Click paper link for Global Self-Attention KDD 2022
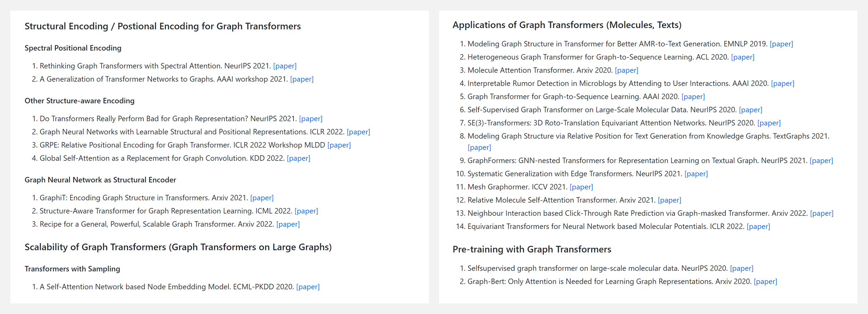Screen dimensions: 868x314 [298, 158]
